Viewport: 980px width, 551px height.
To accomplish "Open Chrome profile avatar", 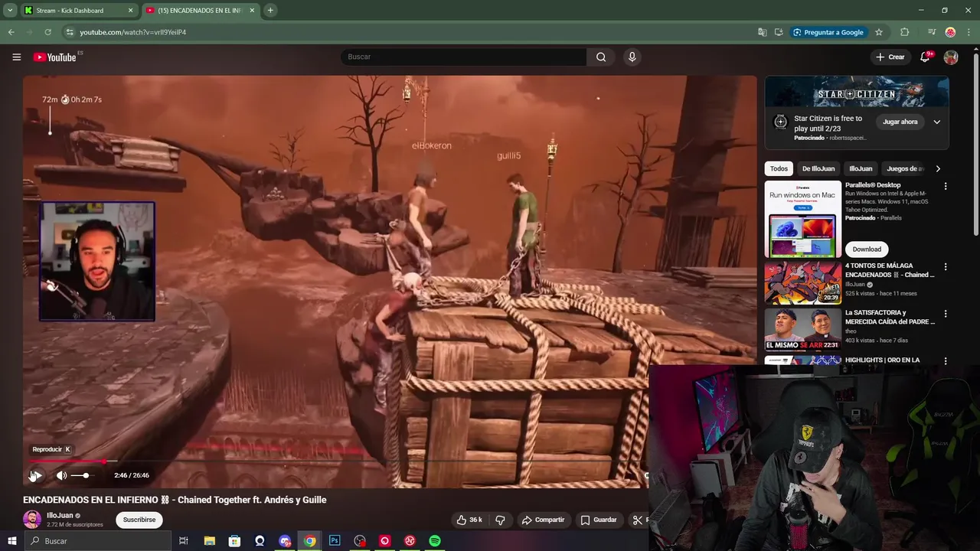I will [x=950, y=32].
